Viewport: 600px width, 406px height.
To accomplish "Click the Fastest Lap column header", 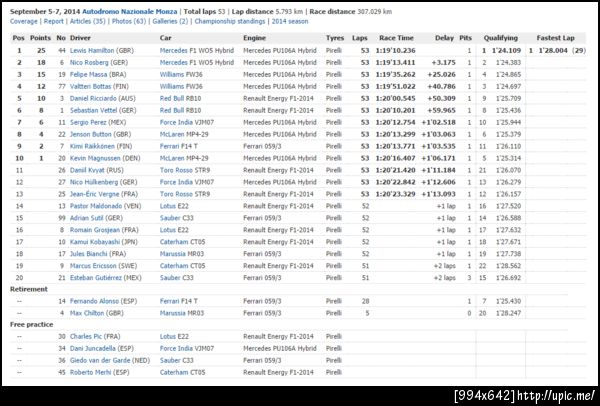I will pyautogui.click(x=556, y=38).
